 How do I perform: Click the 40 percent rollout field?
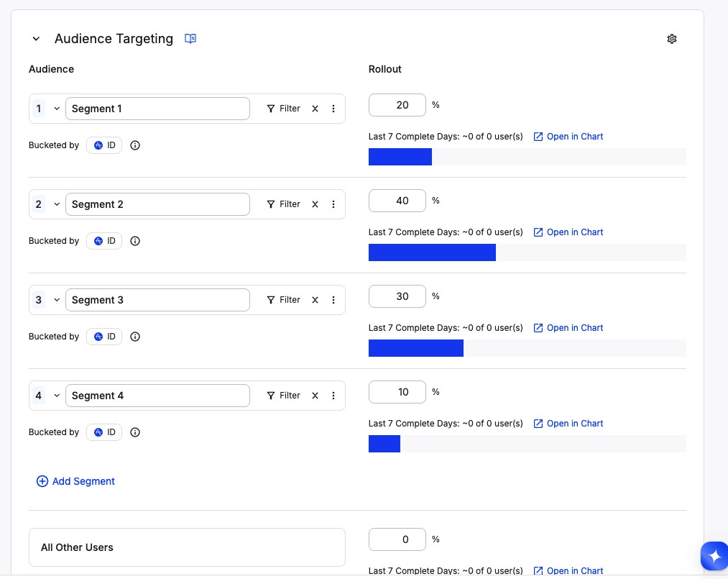pos(397,201)
